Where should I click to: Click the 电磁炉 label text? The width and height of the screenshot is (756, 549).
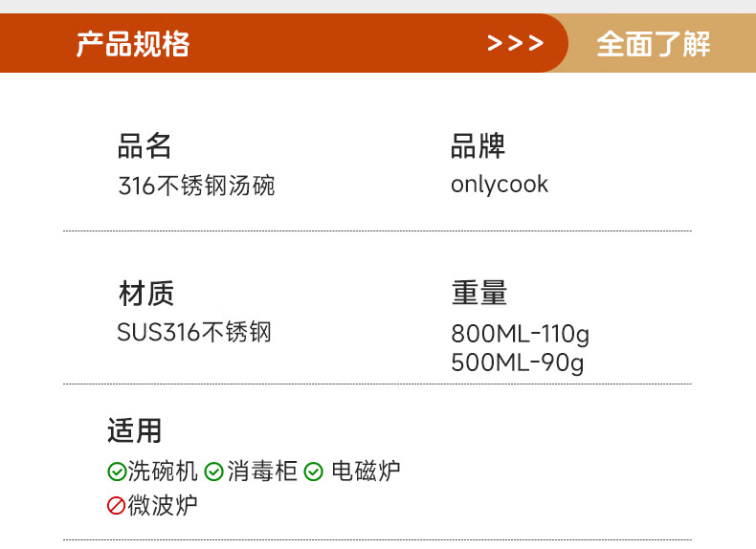366,472
